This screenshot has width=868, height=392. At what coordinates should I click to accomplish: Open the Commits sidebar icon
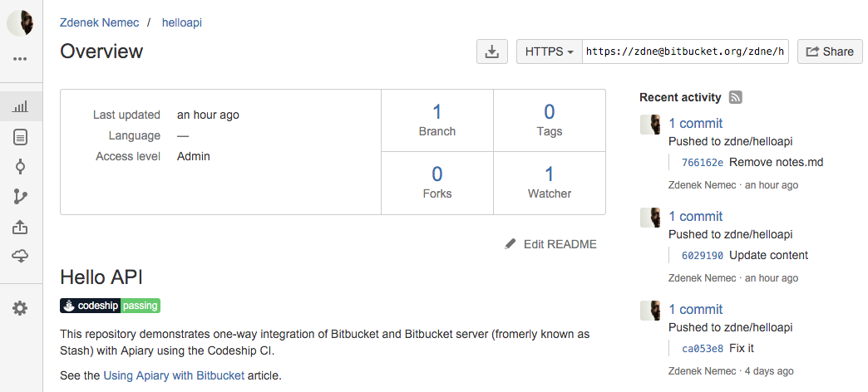[x=20, y=166]
